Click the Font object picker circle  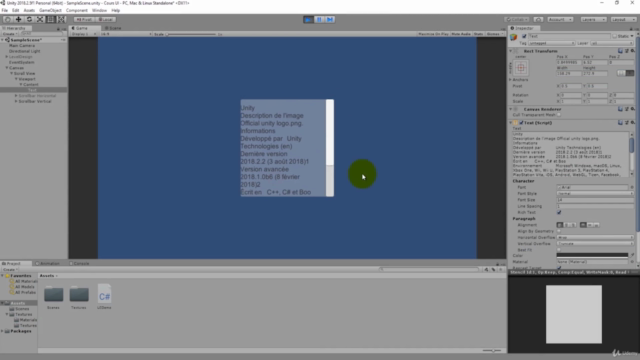pos(632,187)
